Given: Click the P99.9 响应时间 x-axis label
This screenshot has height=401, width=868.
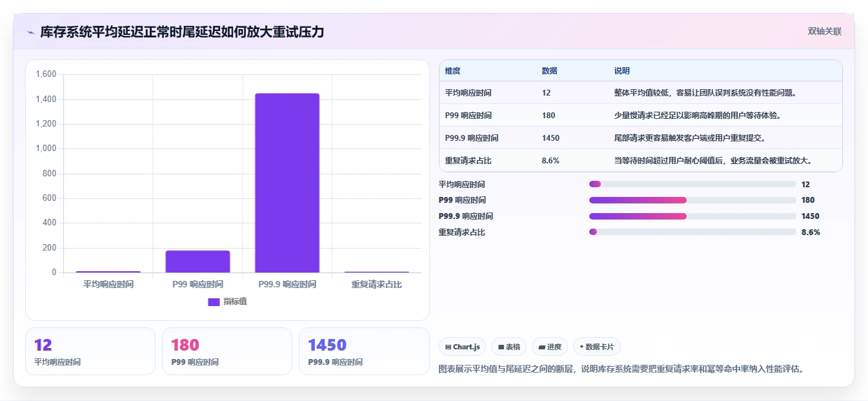Looking at the screenshot, I should click(x=287, y=284).
